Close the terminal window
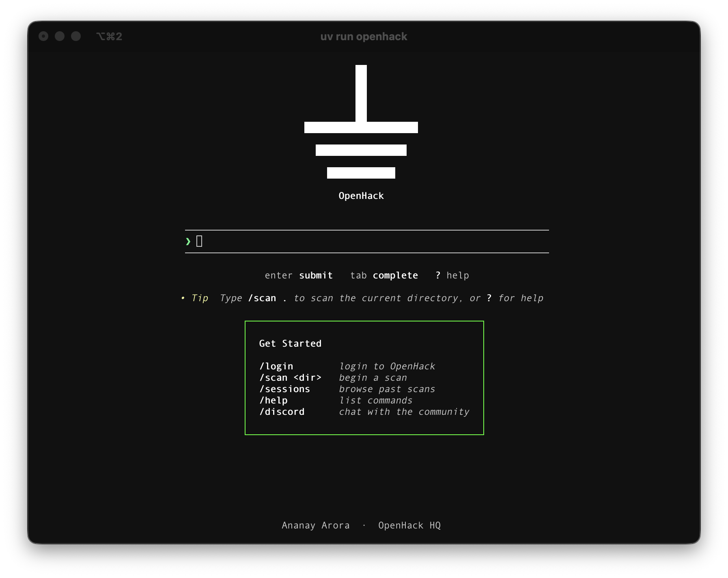Viewport: 728px width, 578px height. click(x=43, y=36)
